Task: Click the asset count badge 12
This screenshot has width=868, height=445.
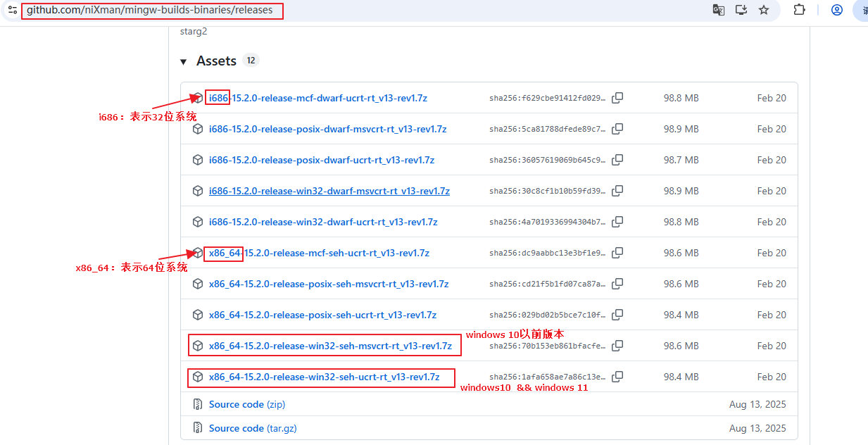Action: click(251, 61)
